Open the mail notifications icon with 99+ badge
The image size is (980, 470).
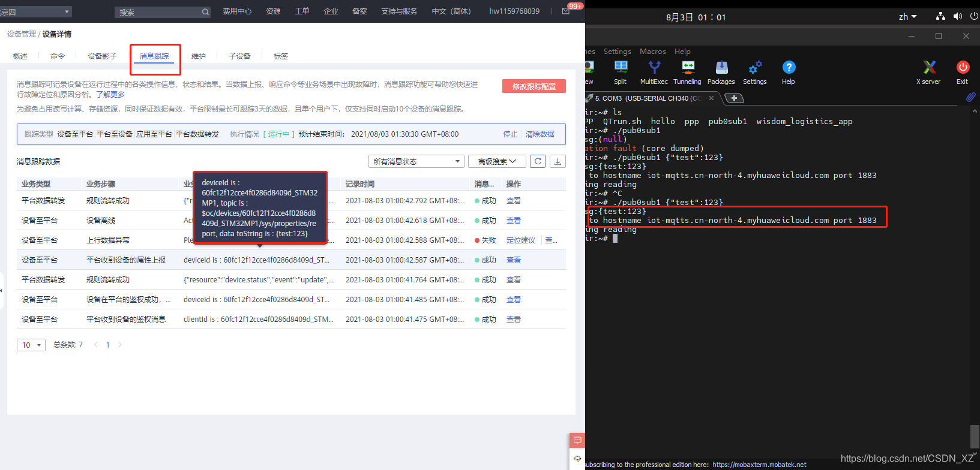(566, 11)
